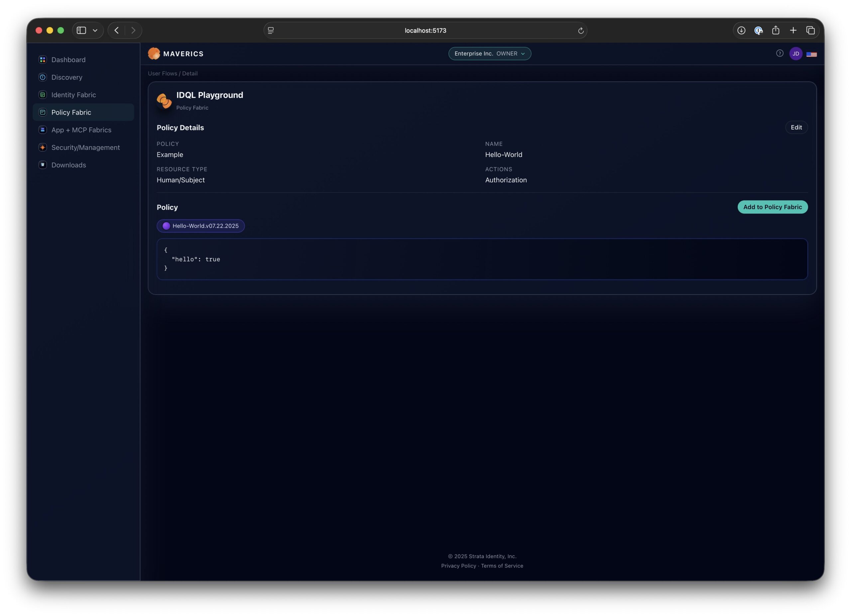Click the US flag language icon
851x616 pixels.
click(x=811, y=55)
